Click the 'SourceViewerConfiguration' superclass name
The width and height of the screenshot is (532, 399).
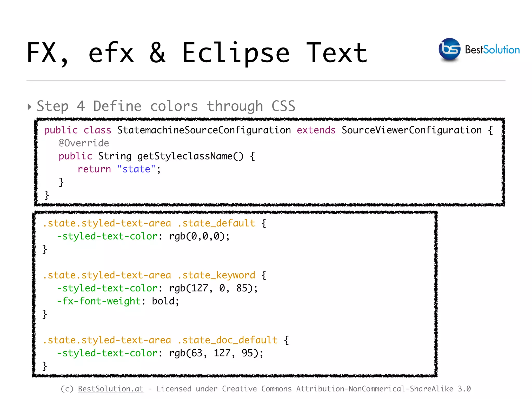click(412, 130)
